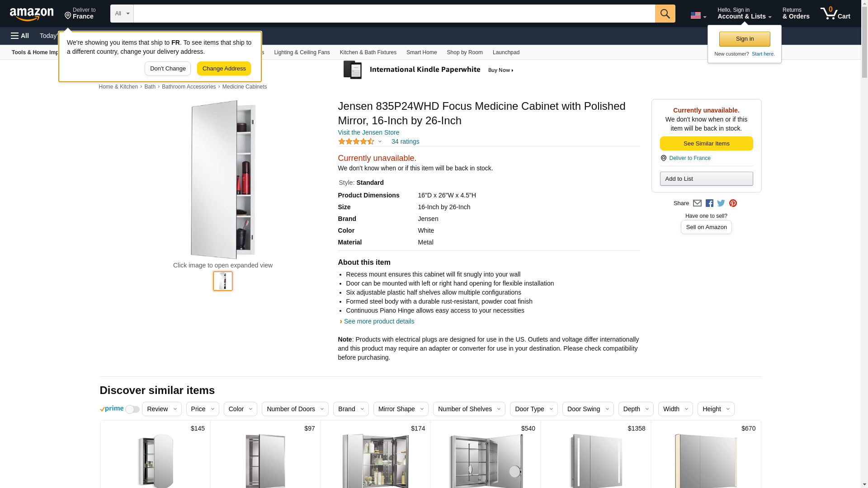Image resolution: width=868 pixels, height=488 pixels.
Task: Click the Amazon logo
Action: [x=32, y=14]
